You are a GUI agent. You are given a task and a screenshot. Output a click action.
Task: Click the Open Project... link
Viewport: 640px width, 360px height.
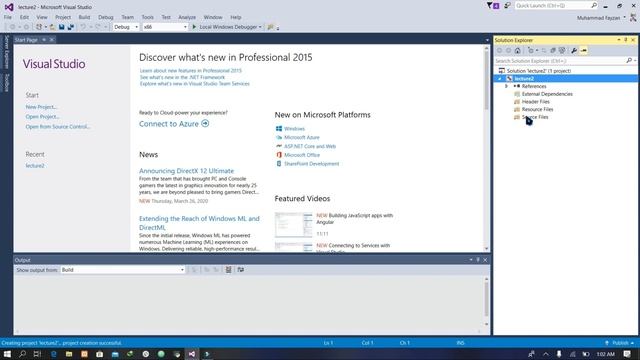point(42,117)
